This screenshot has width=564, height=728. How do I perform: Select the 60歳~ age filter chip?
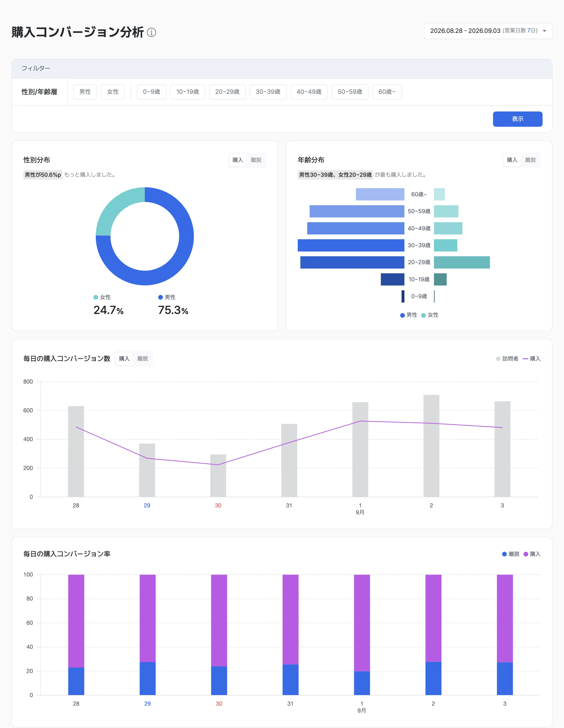pyautogui.click(x=387, y=92)
